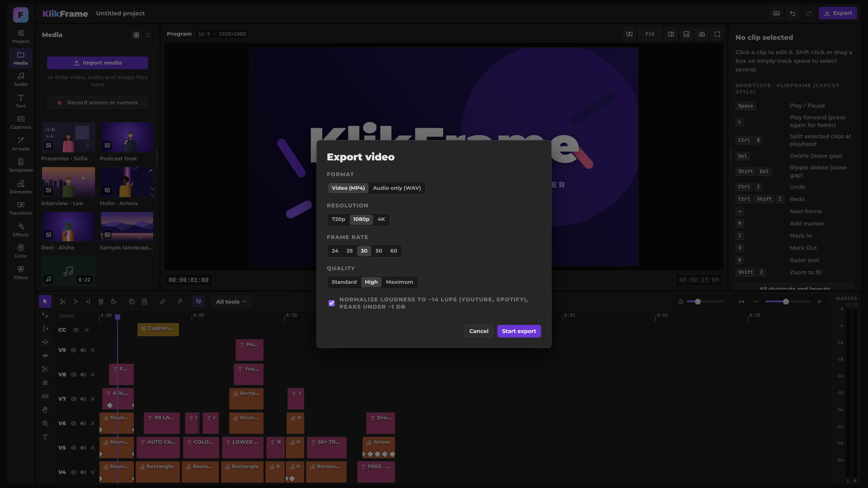868x488 pixels.
Task: Open the Captions panel in sidebar
Action: 21,122
